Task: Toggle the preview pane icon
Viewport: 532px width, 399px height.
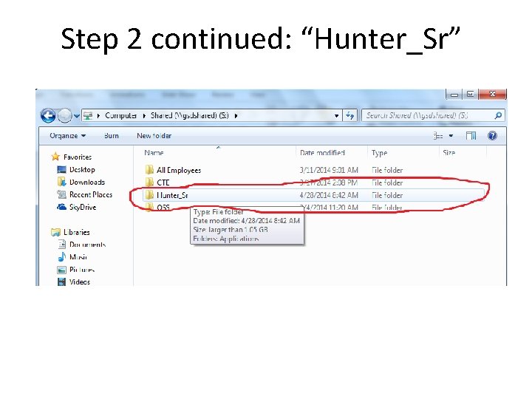Action: (471, 136)
